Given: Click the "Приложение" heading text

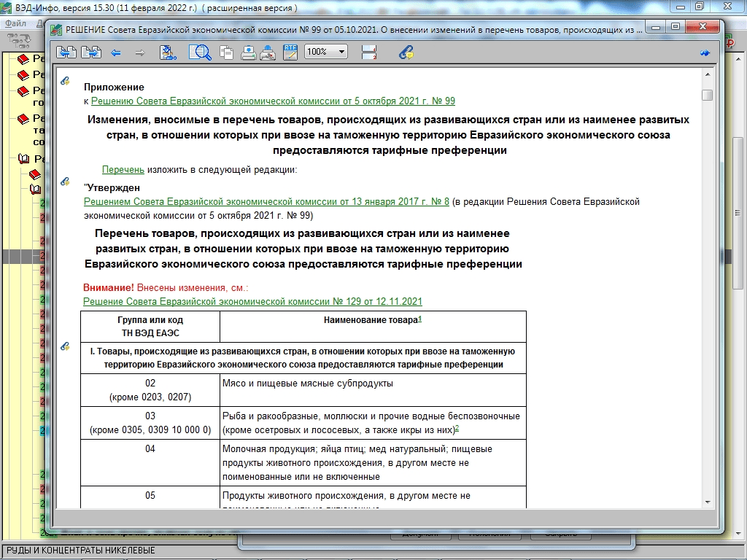Looking at the screenshot, I should (114, 87).
